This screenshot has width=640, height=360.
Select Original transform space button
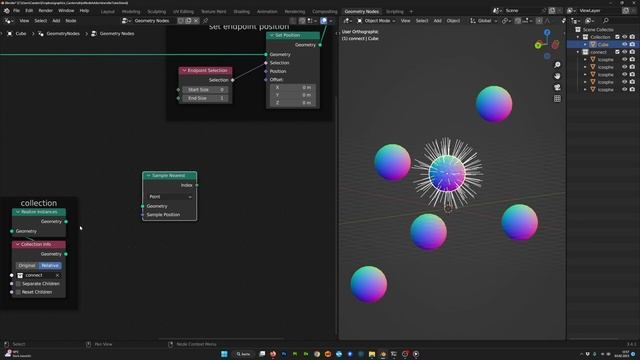[27, 266]
